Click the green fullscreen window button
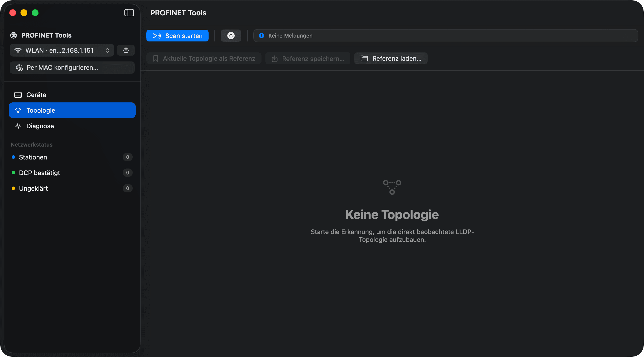644x357 pixels. click(35, 13)
